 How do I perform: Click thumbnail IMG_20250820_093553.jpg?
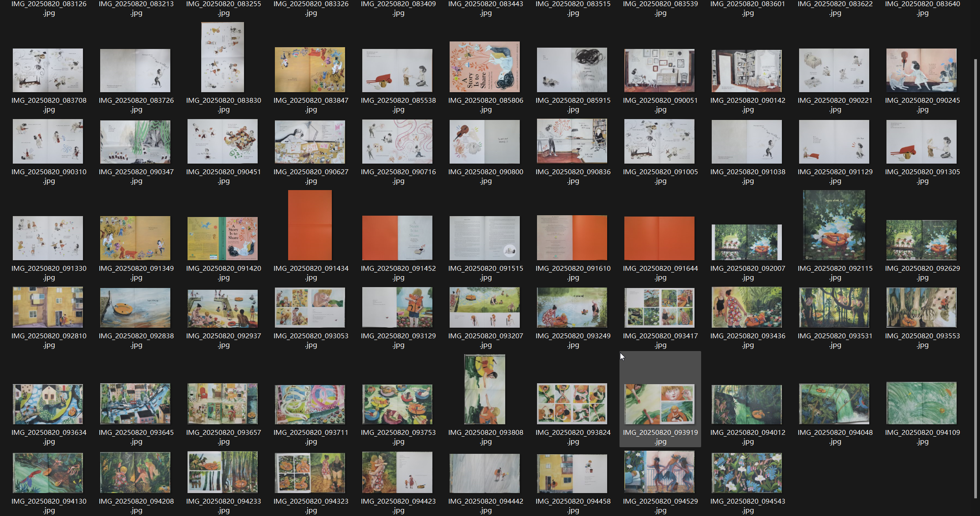[921, 307]
